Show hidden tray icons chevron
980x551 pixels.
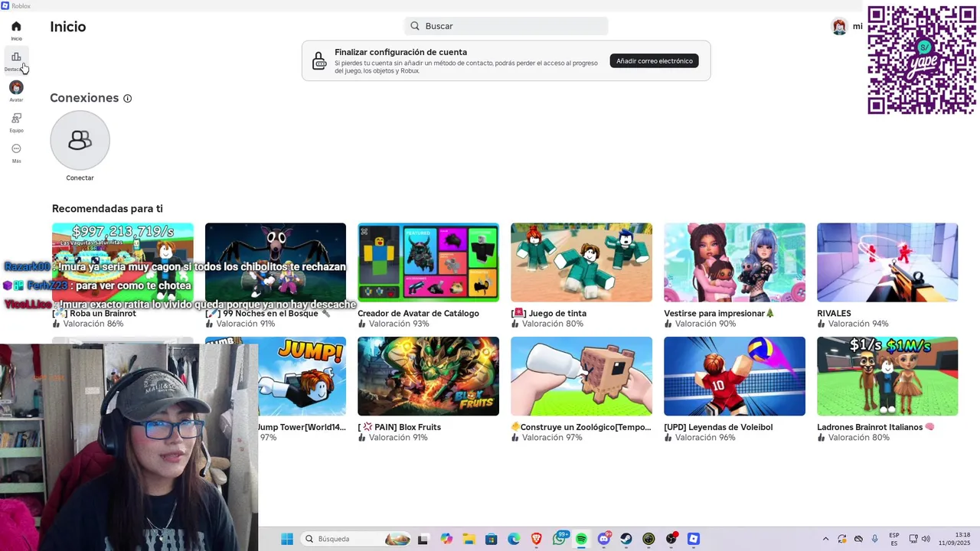point(825,539)
